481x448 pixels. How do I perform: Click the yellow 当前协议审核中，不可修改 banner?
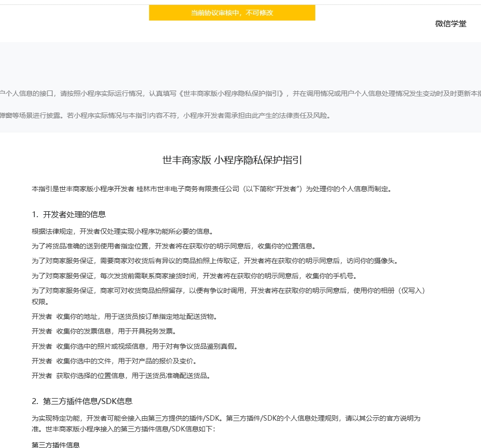point(232,13)
